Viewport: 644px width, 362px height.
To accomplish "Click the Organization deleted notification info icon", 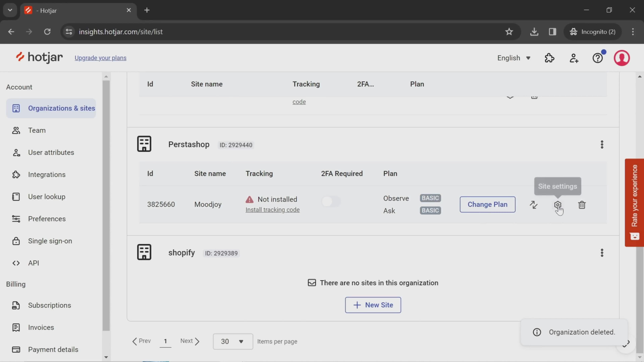I will coord(537,332).
